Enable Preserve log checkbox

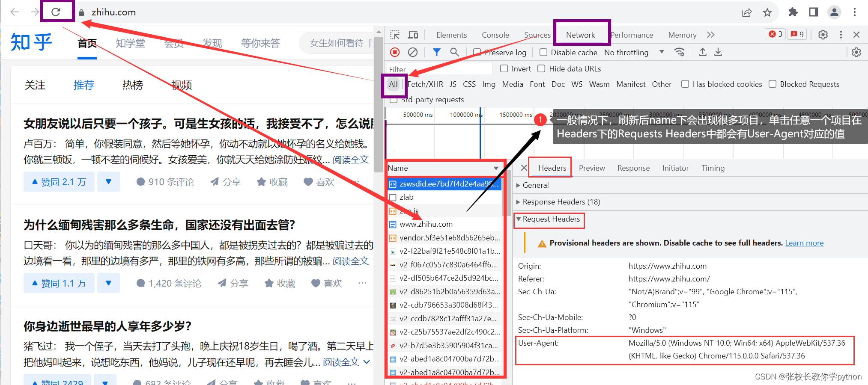point(477,52)
